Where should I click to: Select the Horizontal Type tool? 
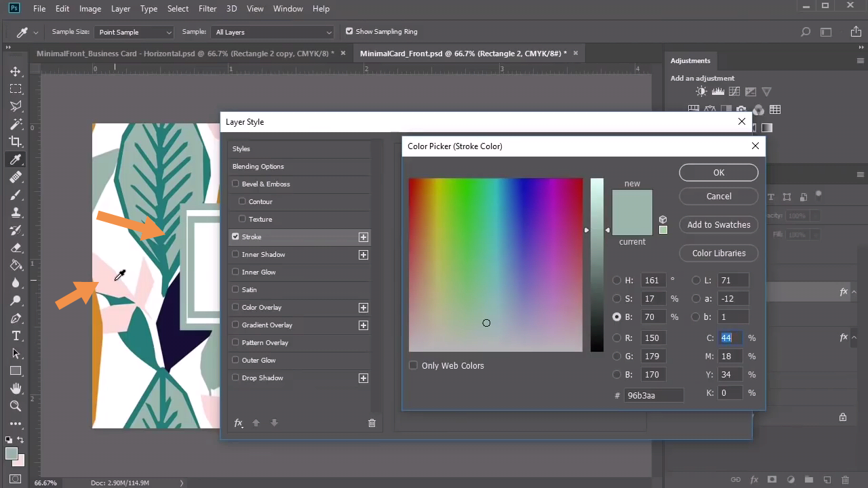[15, 336]
